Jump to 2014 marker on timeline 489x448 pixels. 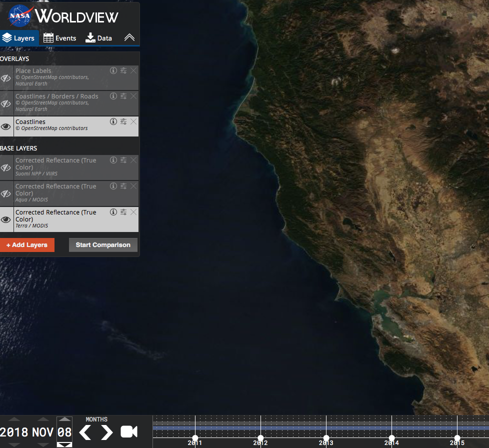[x=391, y=438]
